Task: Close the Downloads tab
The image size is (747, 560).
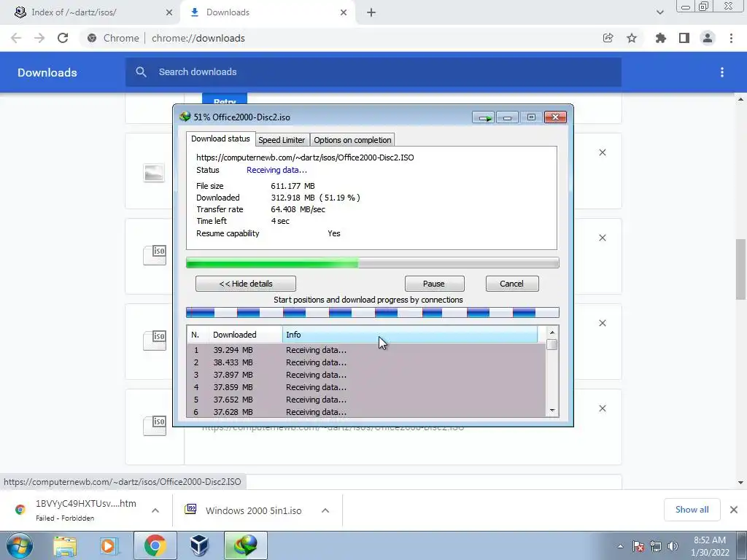Action: (x=344, y=12)
